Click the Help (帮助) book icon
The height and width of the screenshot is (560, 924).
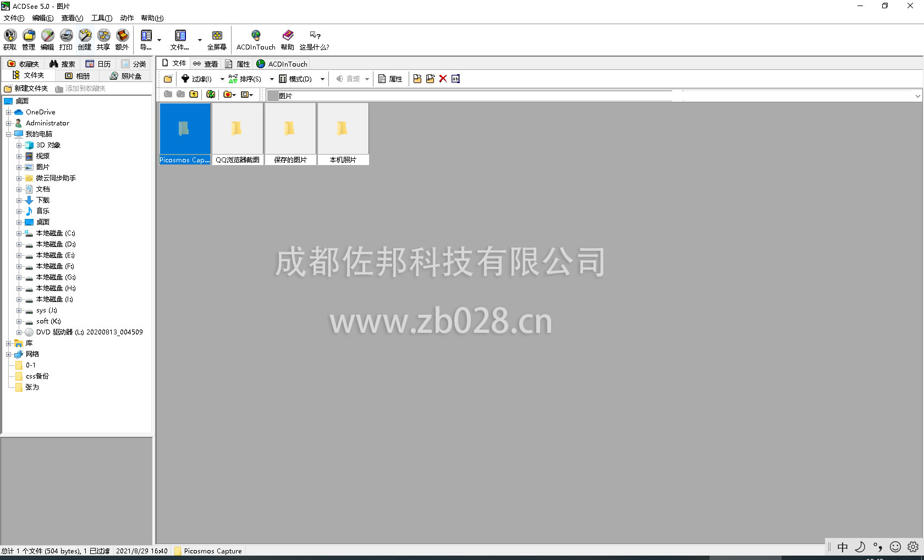pos(288,40)
